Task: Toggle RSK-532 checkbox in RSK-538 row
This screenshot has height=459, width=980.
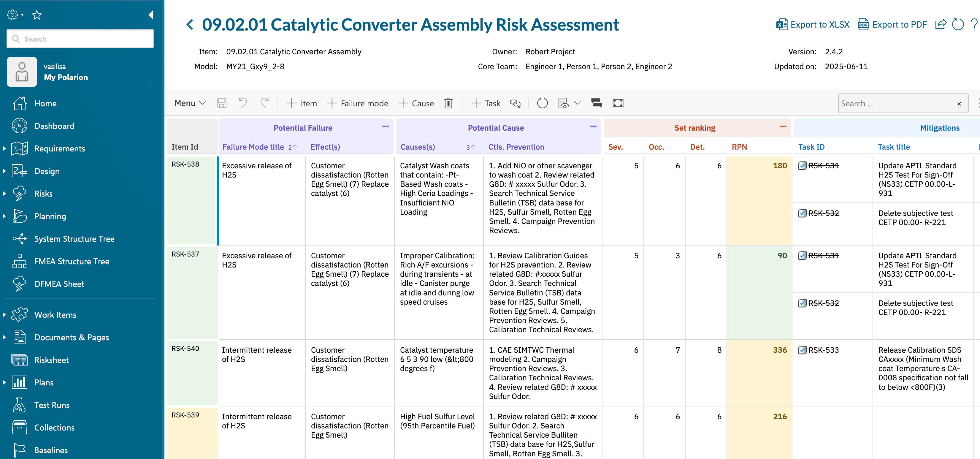Action: click(x=802, y=213)
